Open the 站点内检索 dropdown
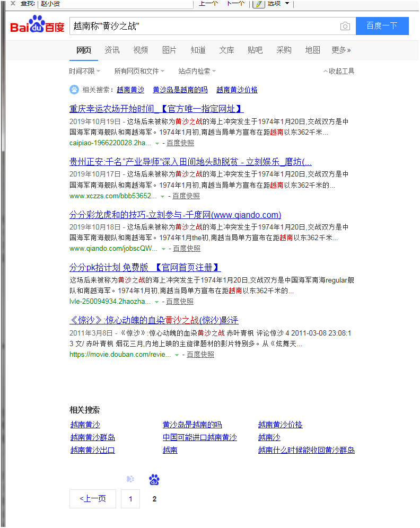This screenshot has height=528, width=420. pyautogui.click(x=197, y=71)
